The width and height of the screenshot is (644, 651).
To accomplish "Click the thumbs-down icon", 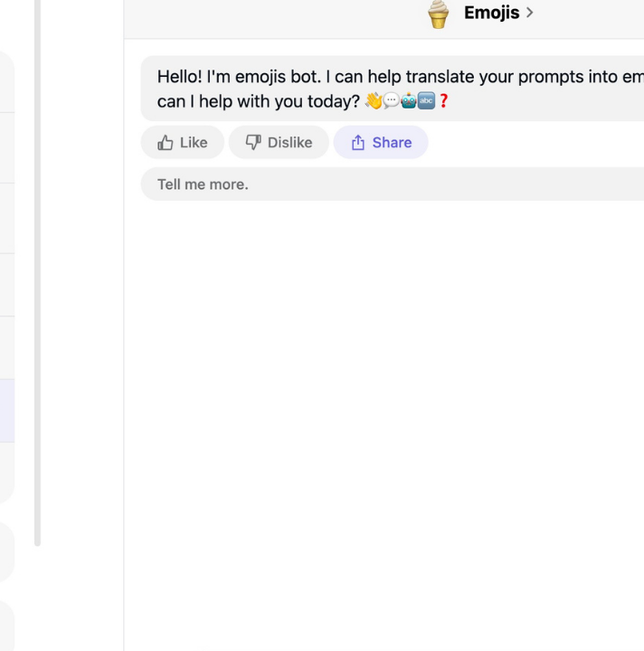I will 253,143.
